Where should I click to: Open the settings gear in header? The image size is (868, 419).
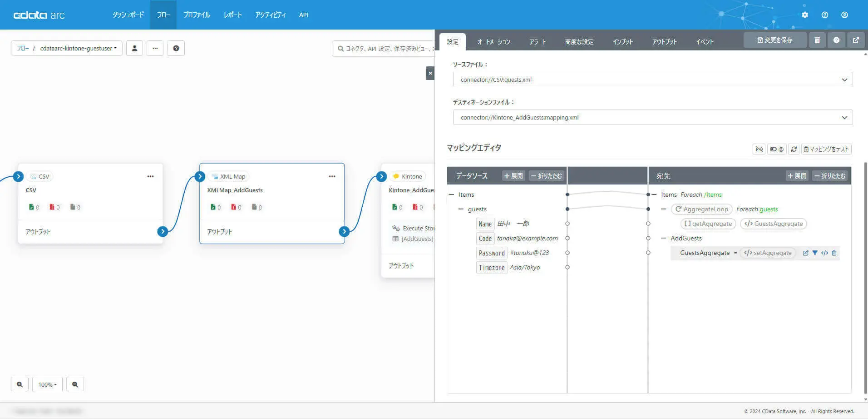coord(805,15)
